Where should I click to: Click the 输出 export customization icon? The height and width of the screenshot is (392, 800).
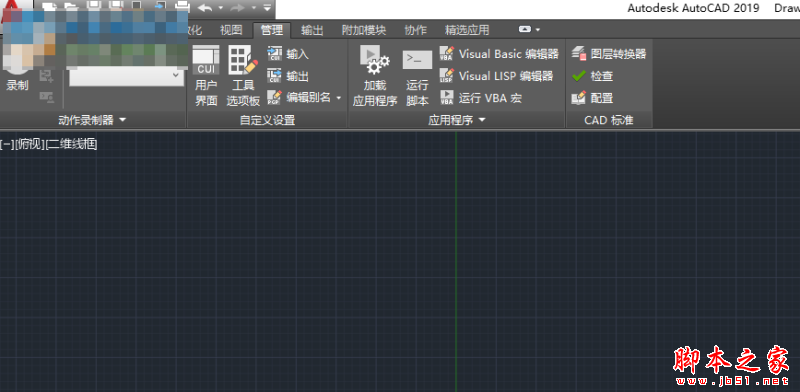274,76
